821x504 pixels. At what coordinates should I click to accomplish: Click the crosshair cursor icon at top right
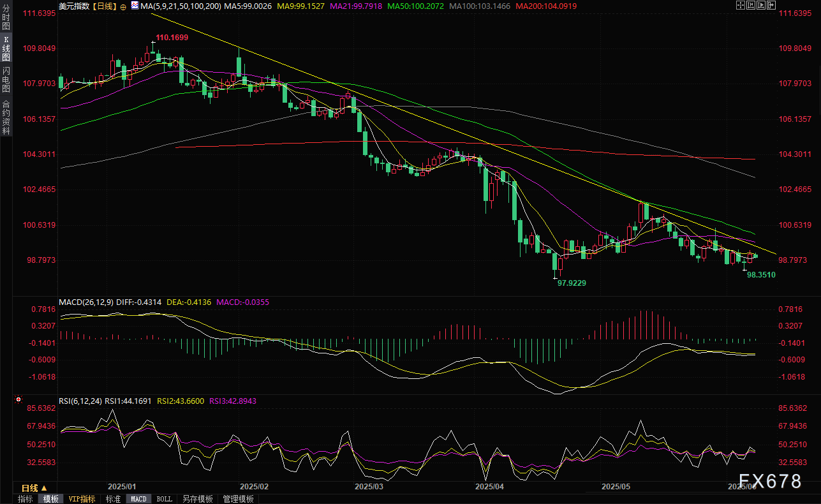click(740, 6)
